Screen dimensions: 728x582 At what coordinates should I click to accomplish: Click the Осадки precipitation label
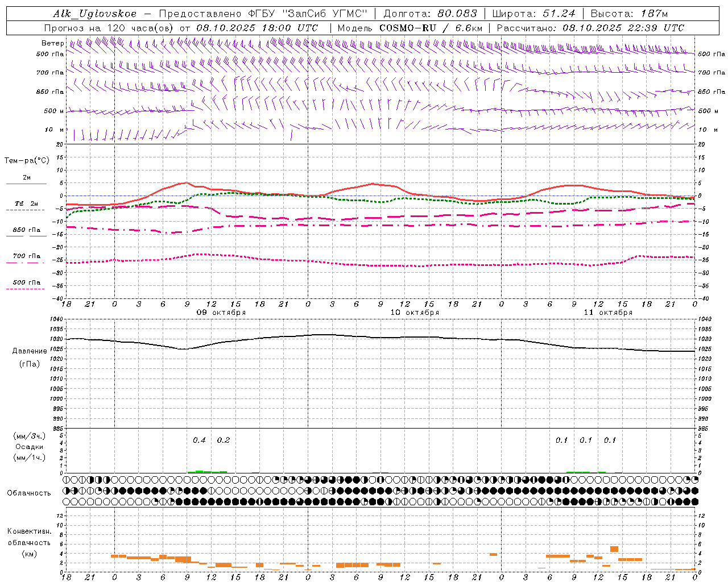(30, 447)
